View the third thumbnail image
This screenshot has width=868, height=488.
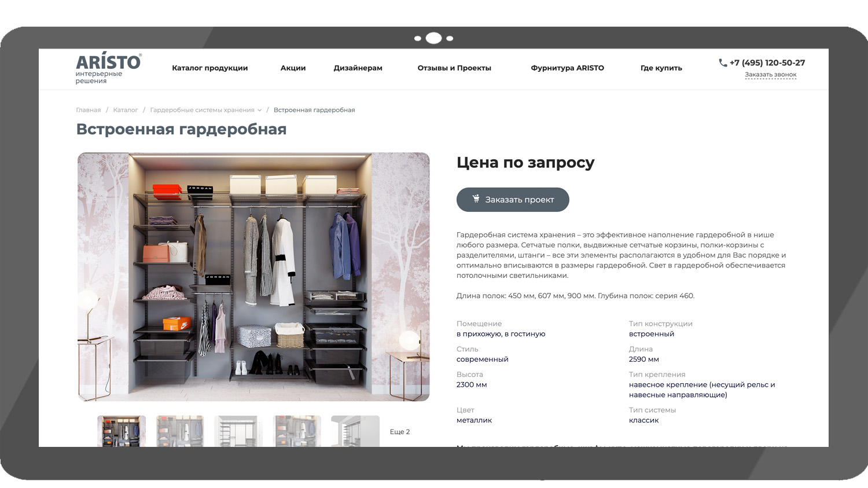click(238, 431)
